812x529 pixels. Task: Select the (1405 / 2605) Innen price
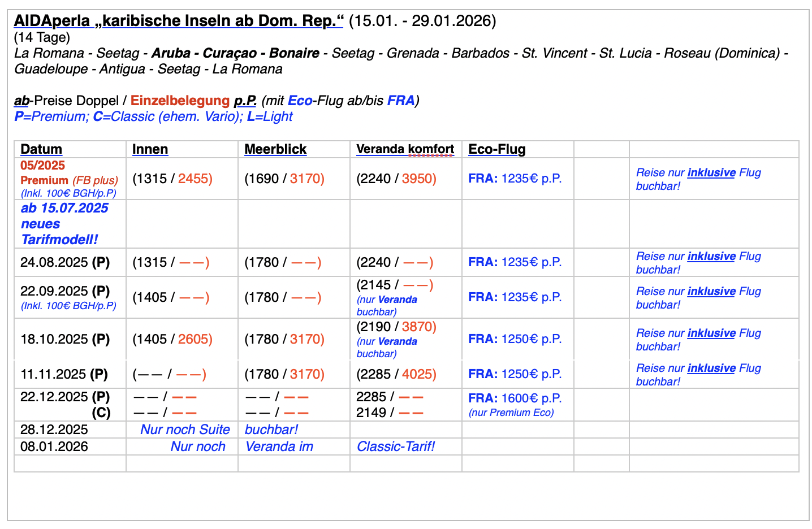(x=172, y=339)
